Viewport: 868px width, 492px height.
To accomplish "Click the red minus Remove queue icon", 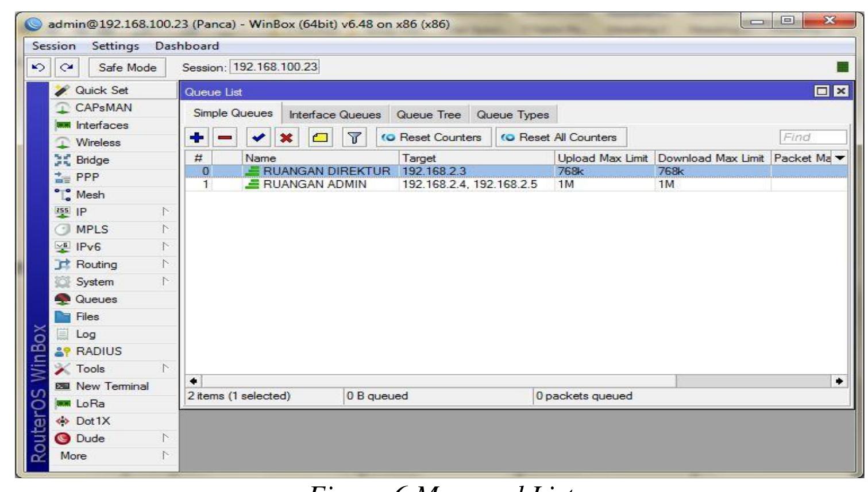I will pos(225,138).
